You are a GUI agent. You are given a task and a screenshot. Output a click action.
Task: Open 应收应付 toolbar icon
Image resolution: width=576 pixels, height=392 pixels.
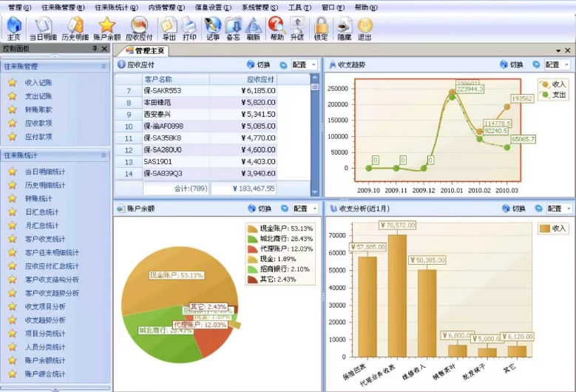pyautogui.click(x=139, y=28)
